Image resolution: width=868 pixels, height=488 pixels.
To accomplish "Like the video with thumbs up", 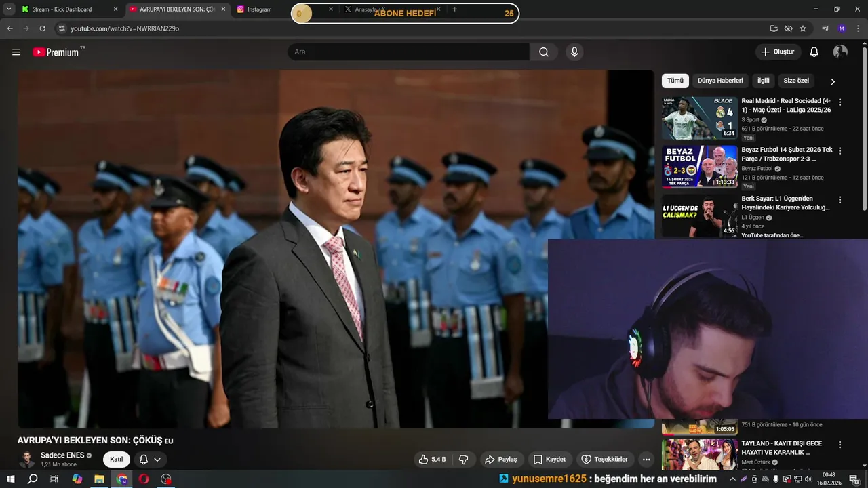I will [431, 460].
